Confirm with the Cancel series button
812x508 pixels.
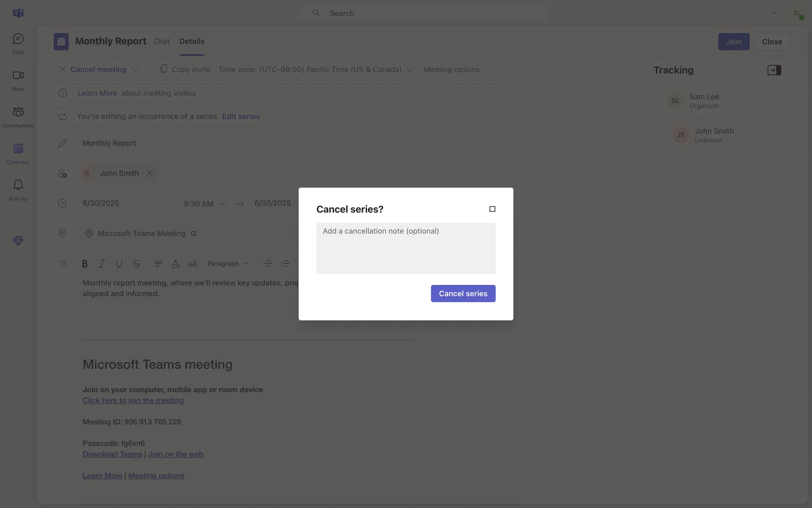(463, 293)
